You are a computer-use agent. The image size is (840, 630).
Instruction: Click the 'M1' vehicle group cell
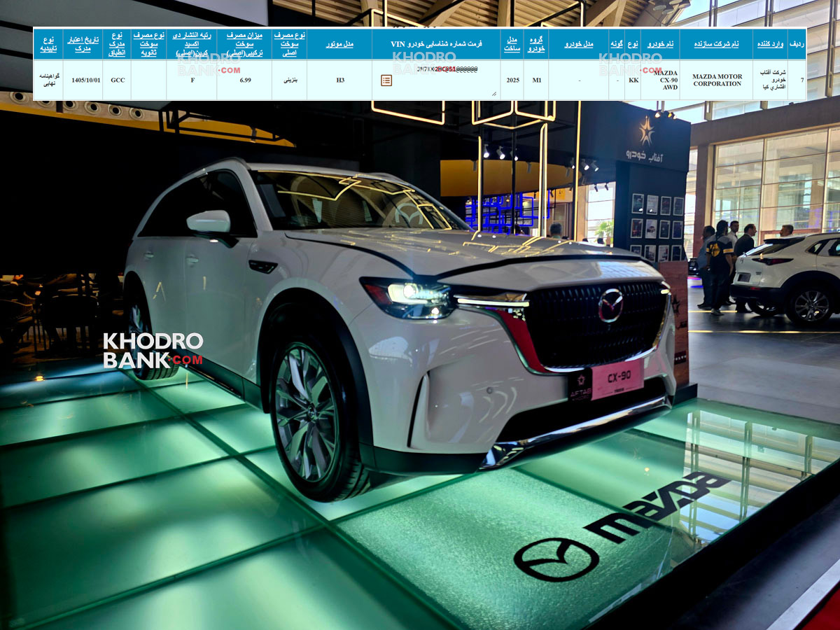click(x=536, y=80)
